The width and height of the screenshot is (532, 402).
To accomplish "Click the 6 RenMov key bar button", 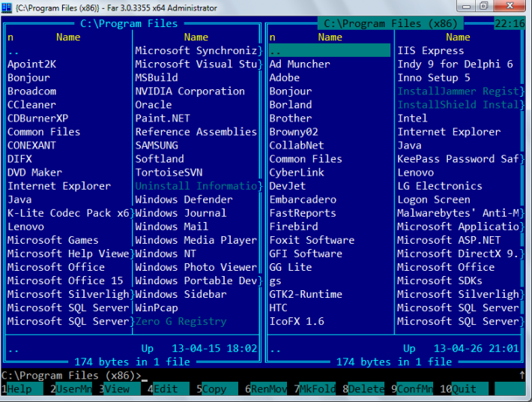I will (x=266, y=388).
